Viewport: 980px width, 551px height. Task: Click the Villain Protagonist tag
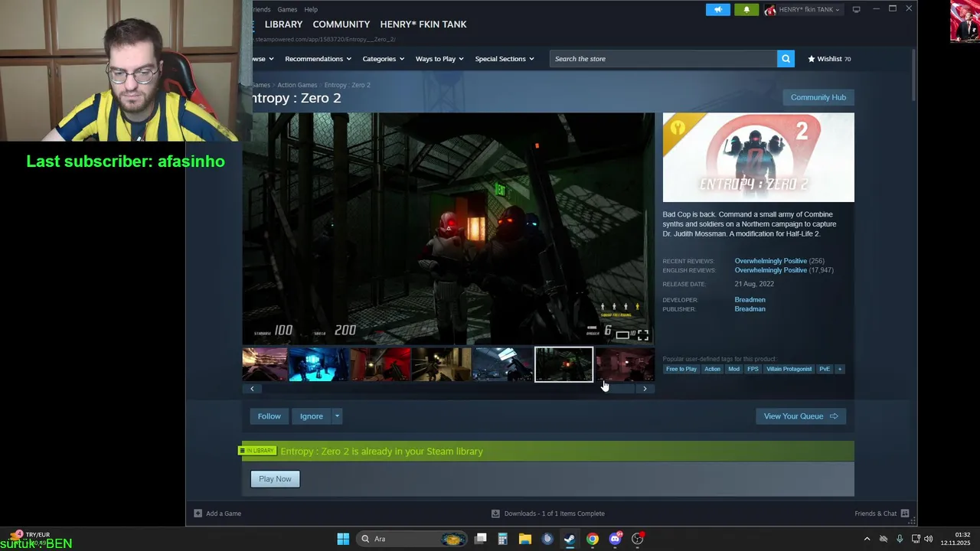click(789, 369)
